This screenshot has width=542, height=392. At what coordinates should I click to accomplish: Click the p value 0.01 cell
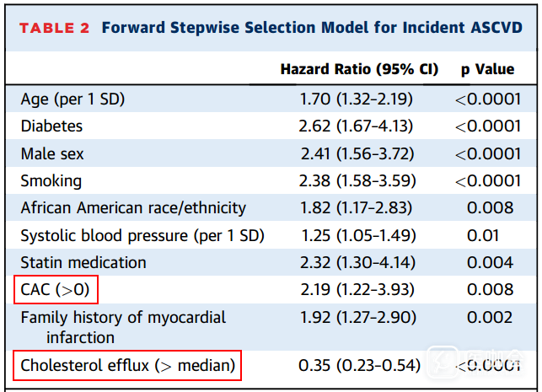coord(488,235)
